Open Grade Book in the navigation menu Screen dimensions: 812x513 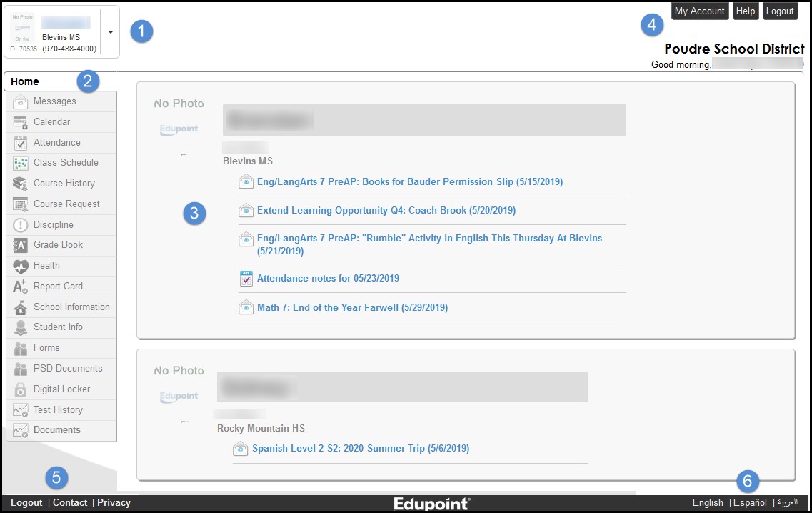(61, 246)
